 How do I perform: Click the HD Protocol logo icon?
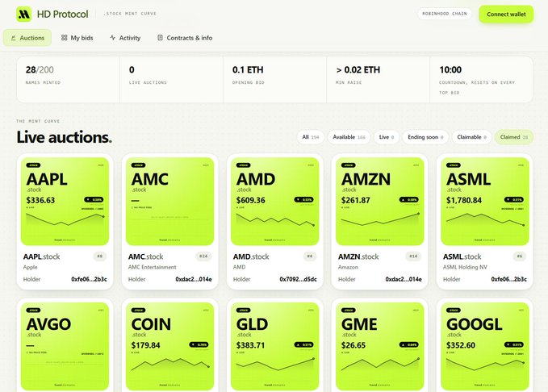click(x=23, y=14)
